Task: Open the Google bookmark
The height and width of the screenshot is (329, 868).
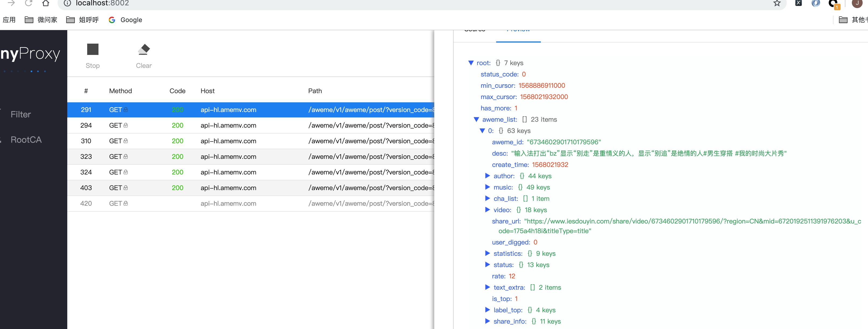Action: [125, 20]
